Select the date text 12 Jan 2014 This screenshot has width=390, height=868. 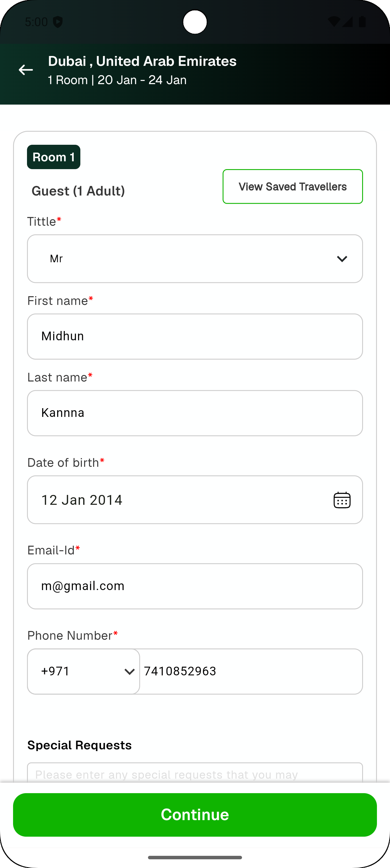point(82,500)
